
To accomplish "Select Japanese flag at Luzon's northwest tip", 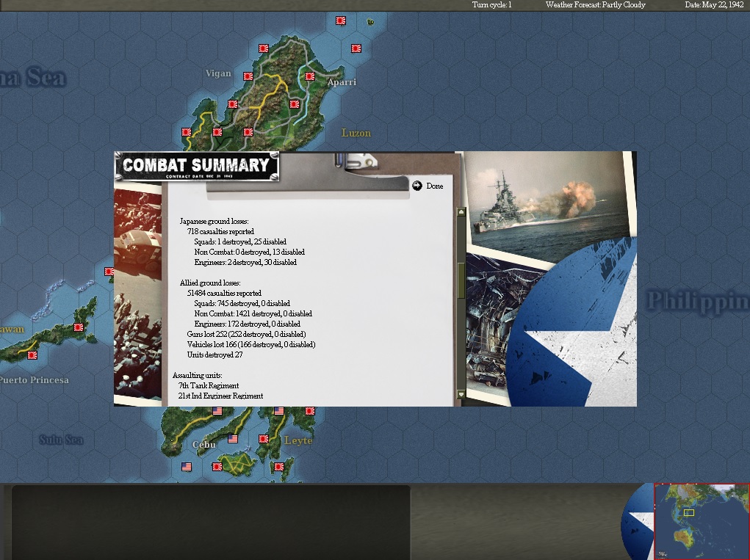I will pos(264,48).
